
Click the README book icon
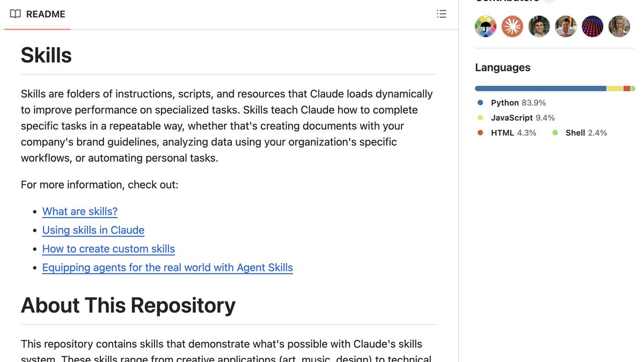[x=16, y=14]
